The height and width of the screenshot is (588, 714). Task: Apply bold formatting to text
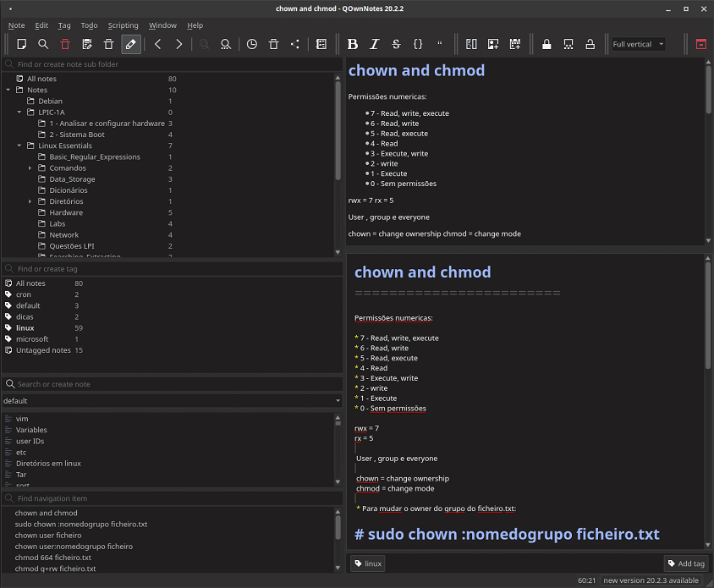(353, 44)
